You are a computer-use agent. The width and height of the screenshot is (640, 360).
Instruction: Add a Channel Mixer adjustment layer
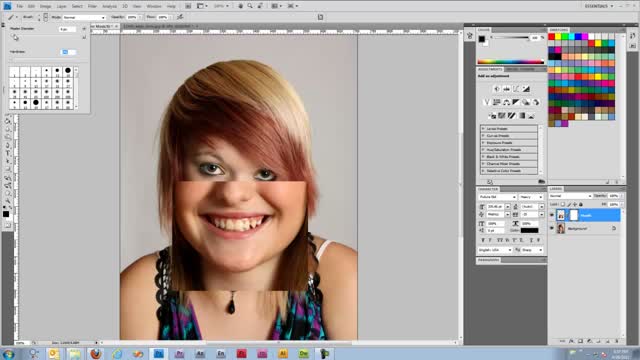pos(536,102)
